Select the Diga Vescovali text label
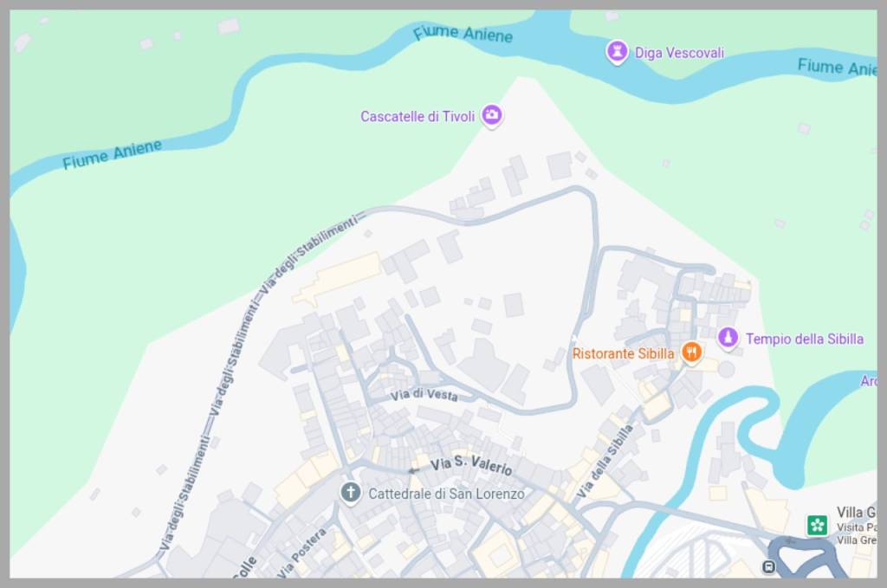Screen dimensions: 887x588 point(679,53)
